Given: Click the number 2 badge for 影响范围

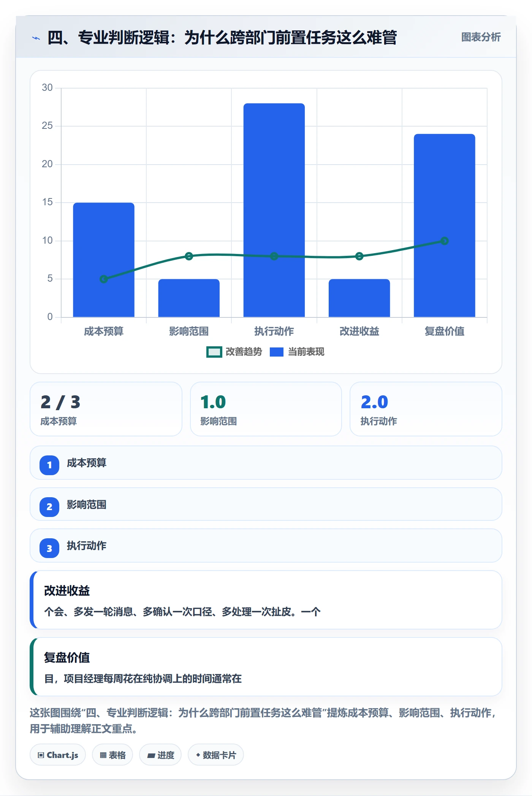Looking at the screenshot, I should tap(49, 507).
